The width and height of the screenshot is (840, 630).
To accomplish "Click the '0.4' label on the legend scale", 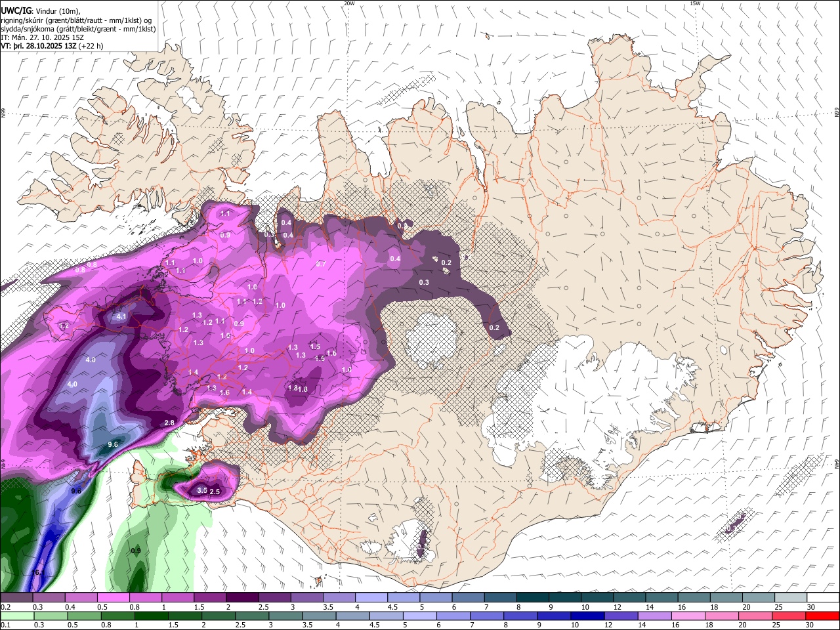I will pyautogui.click(x=70, y=607).
